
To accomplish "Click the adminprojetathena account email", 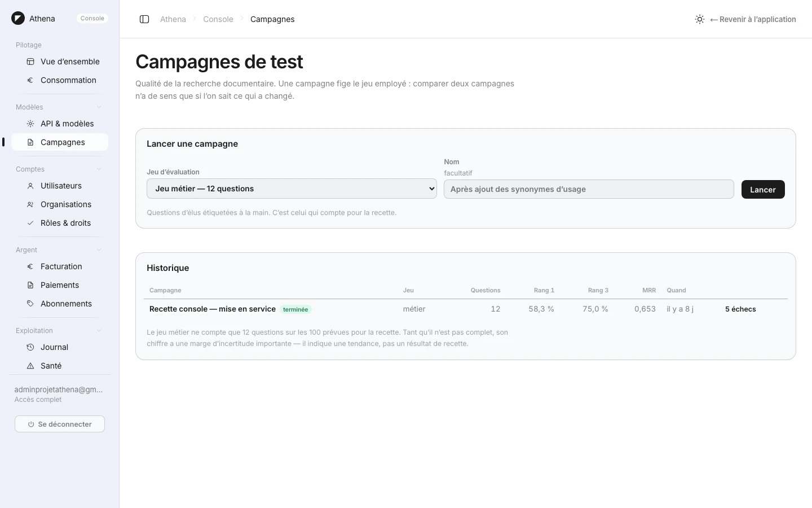I will (x=59, y=389).
